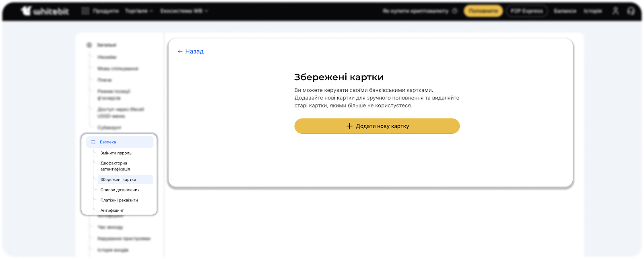Click the yellow Поповнити button
The image size is (644, 259).
click(483, 11)
